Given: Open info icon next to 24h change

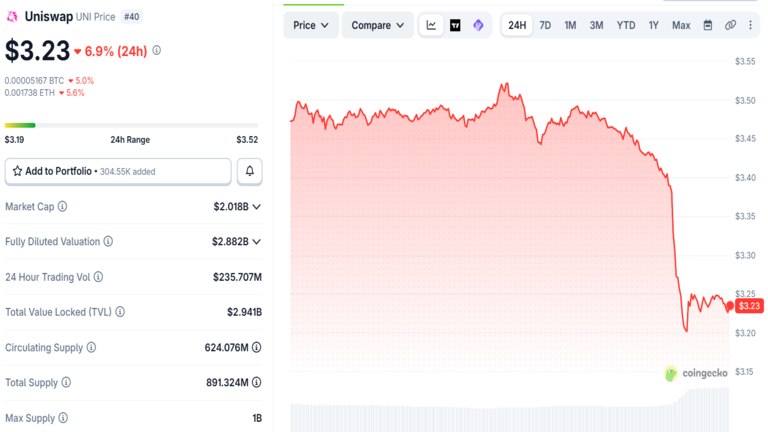Looking at the screenshot, I should coord(157,50).
